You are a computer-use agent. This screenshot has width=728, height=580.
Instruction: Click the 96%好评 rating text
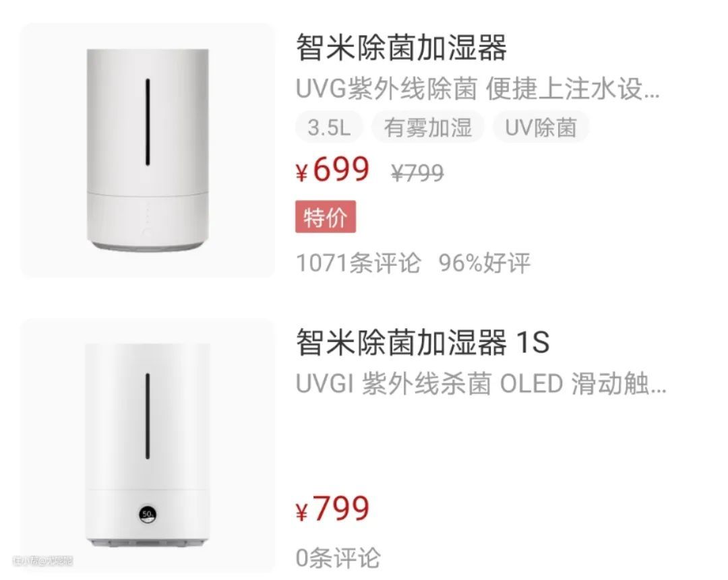484,263
